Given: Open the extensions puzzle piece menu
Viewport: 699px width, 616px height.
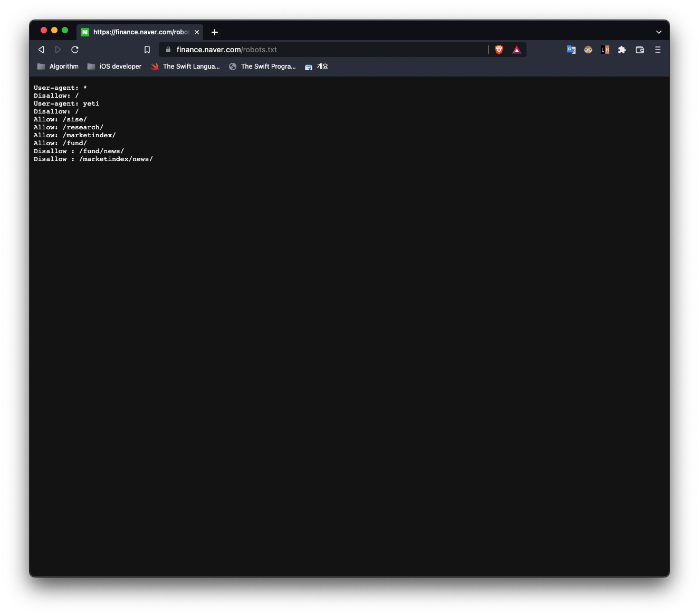Looking at the screenshot, I should [622, 50].
